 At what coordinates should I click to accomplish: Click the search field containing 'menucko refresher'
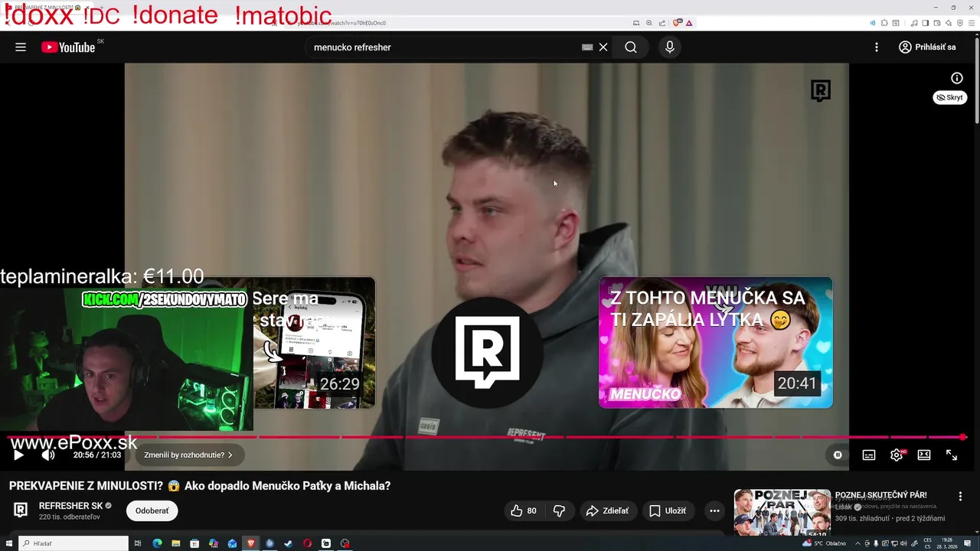(x=444, y=47)
